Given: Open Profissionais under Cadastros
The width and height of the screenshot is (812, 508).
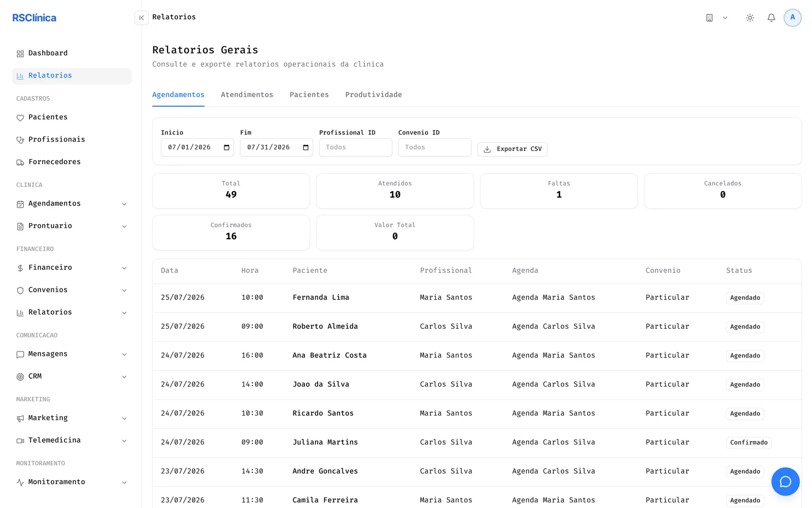Looking at the screenshot, I should point(72,140).
